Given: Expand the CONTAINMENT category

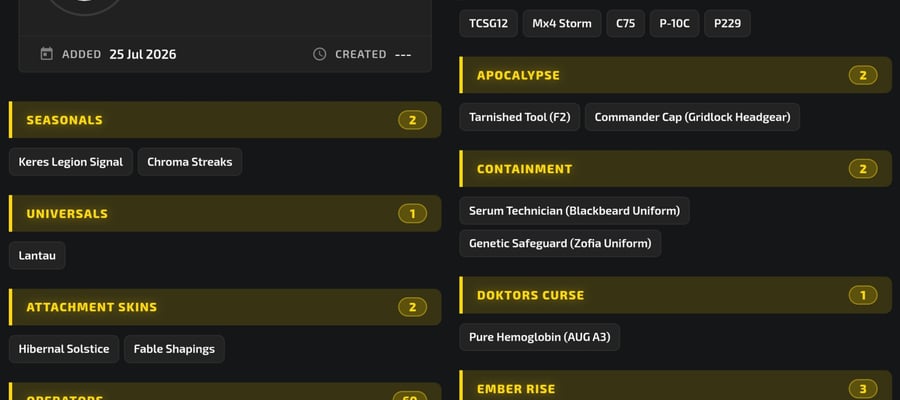Looking at the screenshot, I should 676,169.
